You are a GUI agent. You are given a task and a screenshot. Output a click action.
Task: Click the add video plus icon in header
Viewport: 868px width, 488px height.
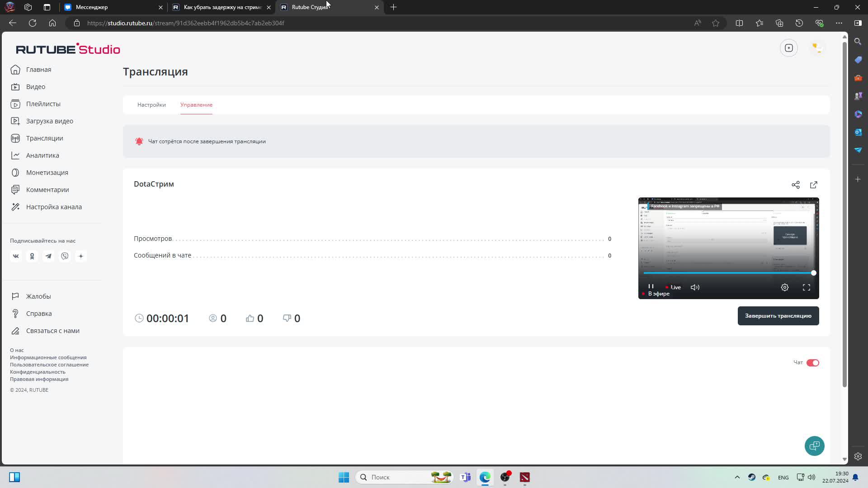click(788, 48)
